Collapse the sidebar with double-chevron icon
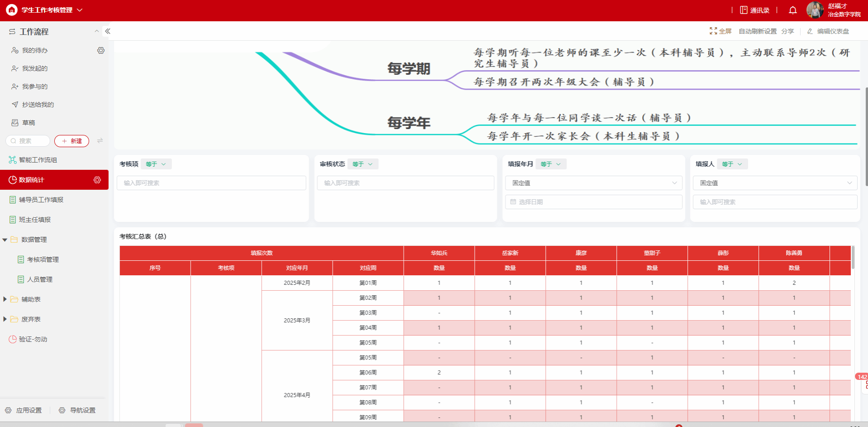Screen dimensions: 868x427 coord(108,31)
